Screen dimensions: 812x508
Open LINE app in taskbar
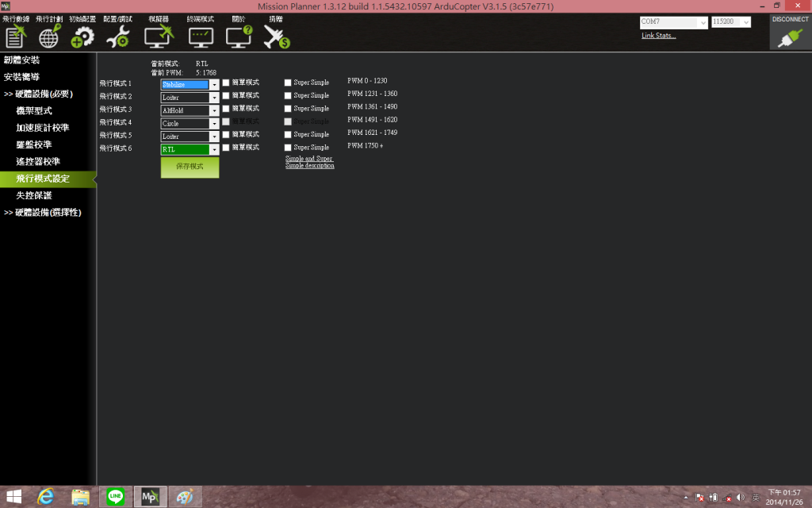[x=116, y=497]
